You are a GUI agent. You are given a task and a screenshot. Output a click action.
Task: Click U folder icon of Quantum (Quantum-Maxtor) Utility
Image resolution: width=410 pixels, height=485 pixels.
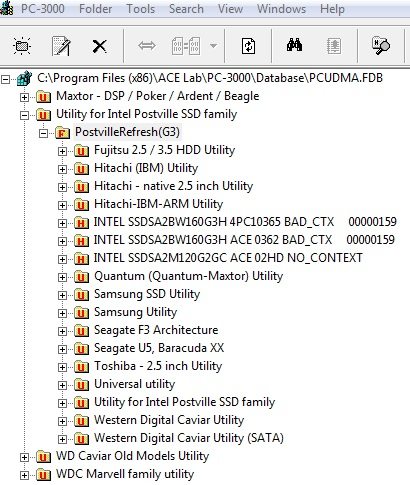coord(81,277)
